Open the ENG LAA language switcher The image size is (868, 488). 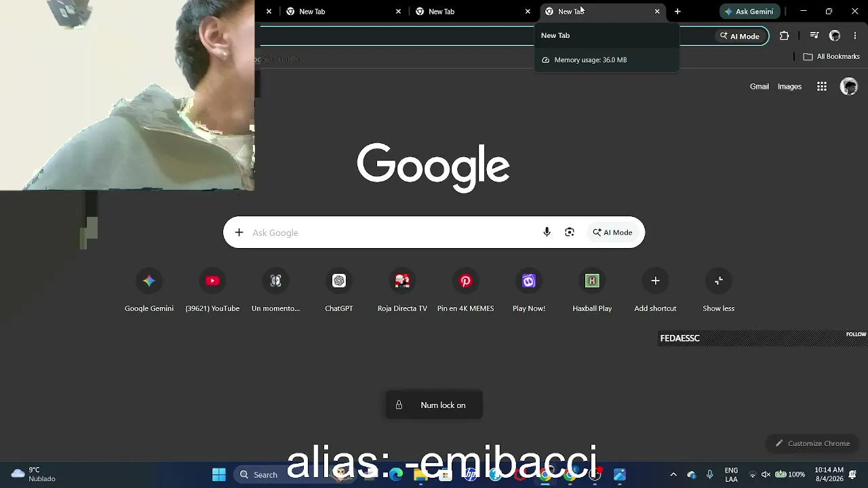coord(731,474)
